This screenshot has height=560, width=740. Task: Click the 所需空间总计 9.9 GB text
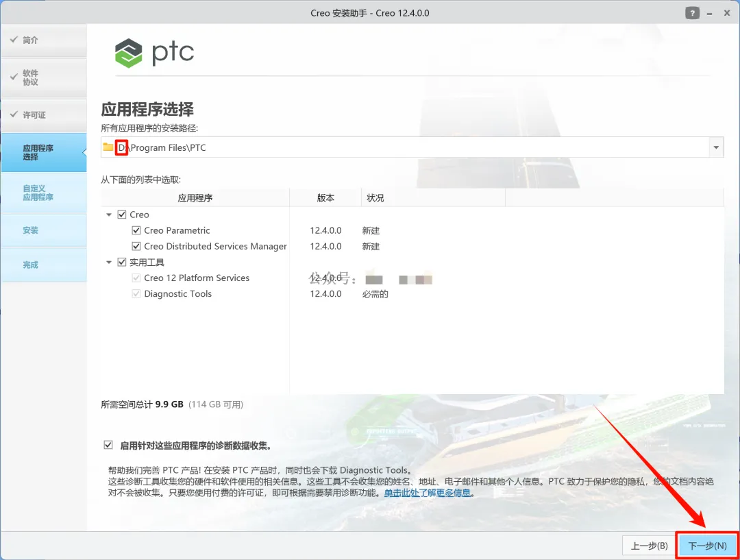[x=142, y=404]
